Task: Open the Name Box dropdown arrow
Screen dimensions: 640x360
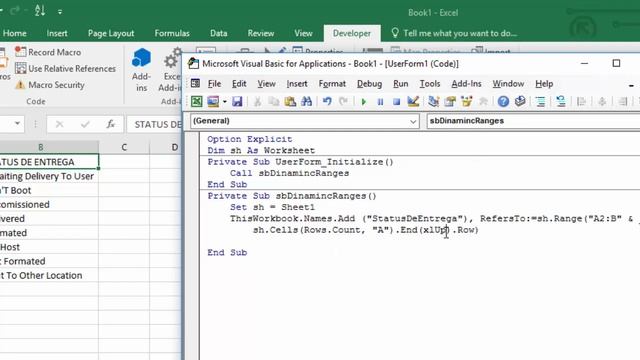Action: click(17, 124)
